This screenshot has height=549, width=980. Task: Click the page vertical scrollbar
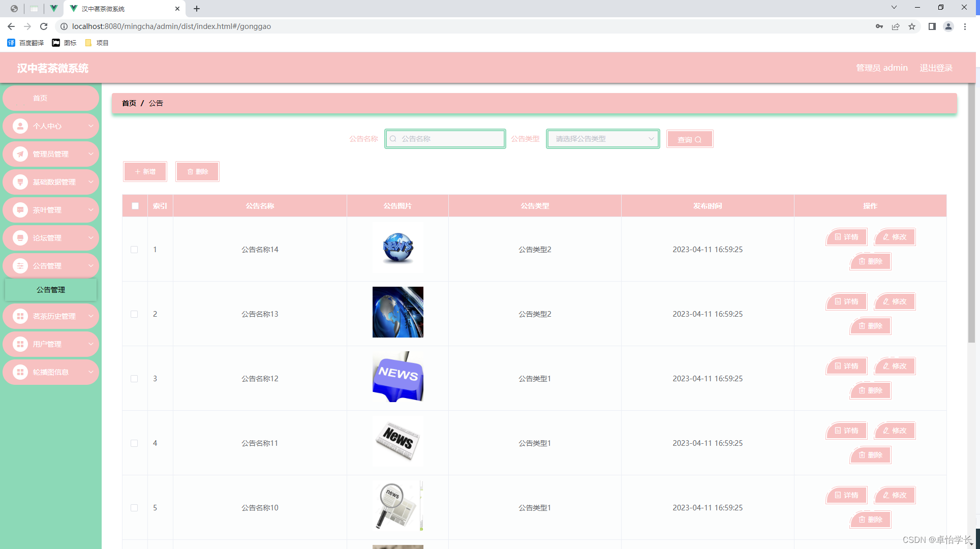(971, 213)
